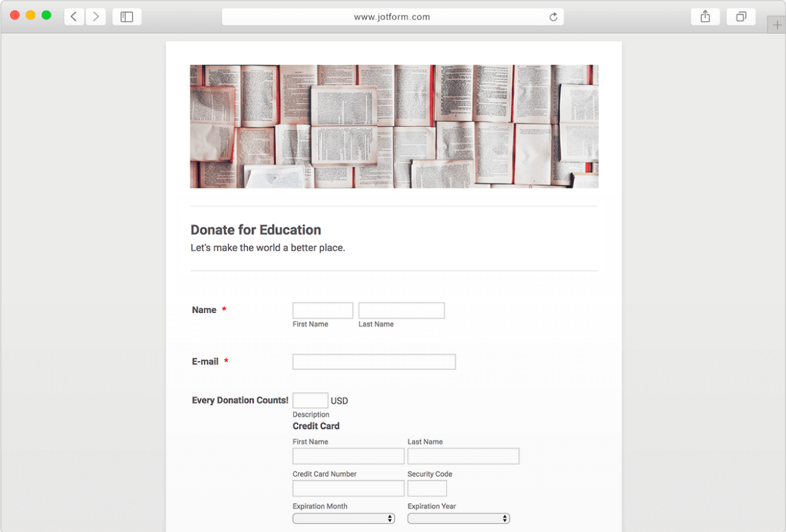Select the First Name field under Name
The height and width of the screenshot is (532, 786).
click(x=323, y=310)
